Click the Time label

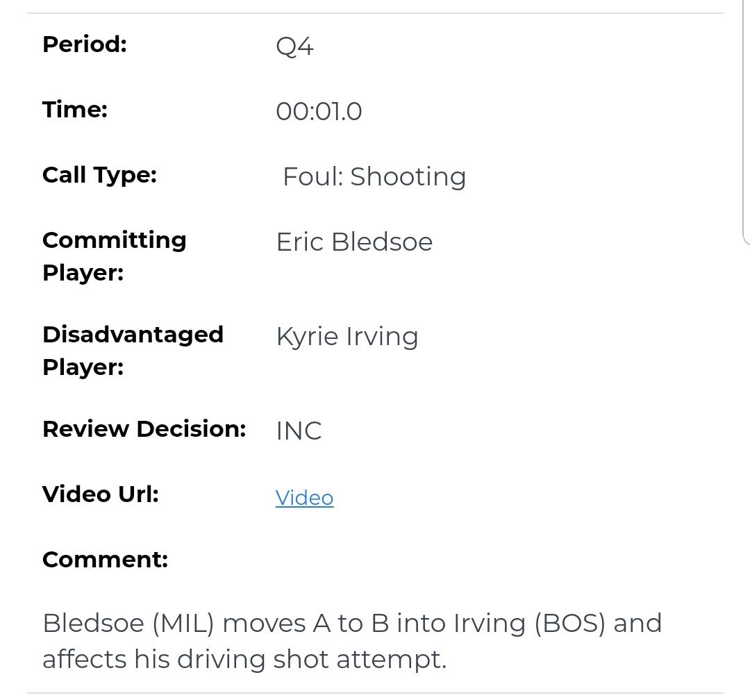(75, 110)
